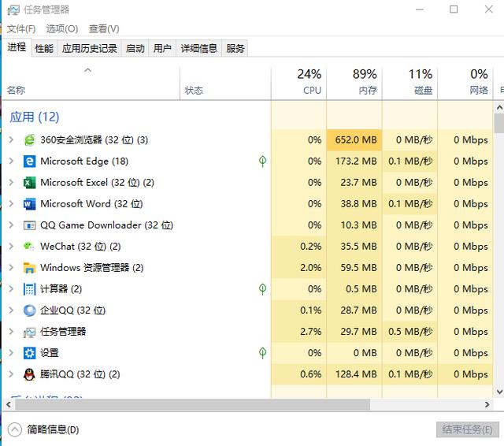Open the 文件(F) menu
Viewport: 504px width, 446px height.
21,29
